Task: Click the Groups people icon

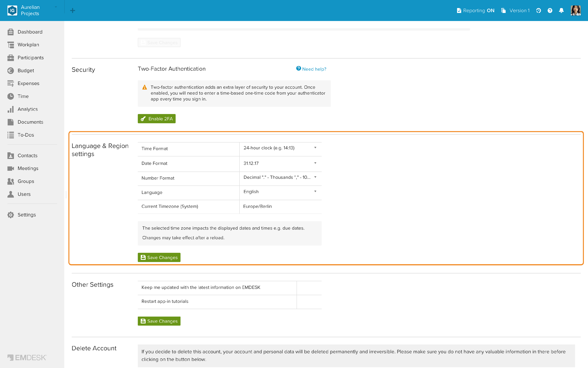Action: 10,181
